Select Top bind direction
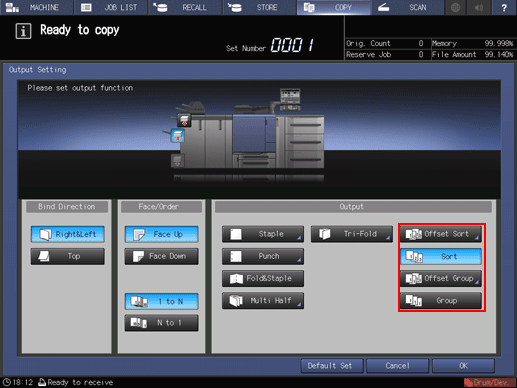517x388 pixels. point(68,256)
